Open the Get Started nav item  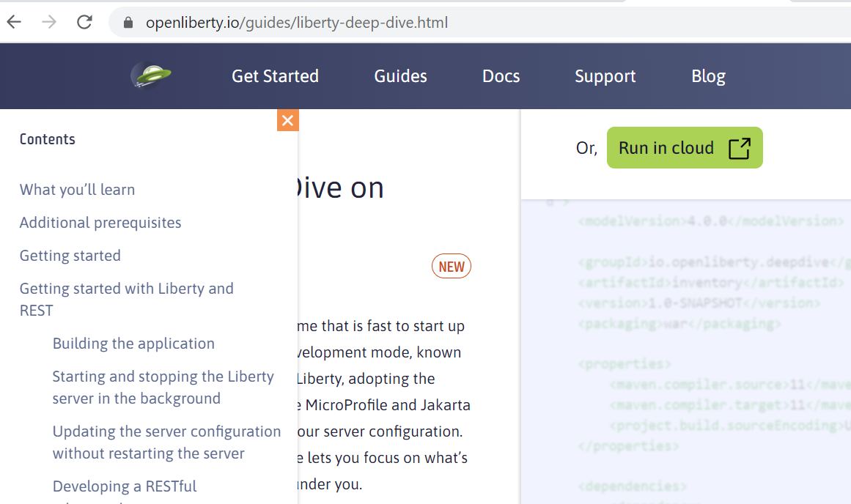(275, 76)
